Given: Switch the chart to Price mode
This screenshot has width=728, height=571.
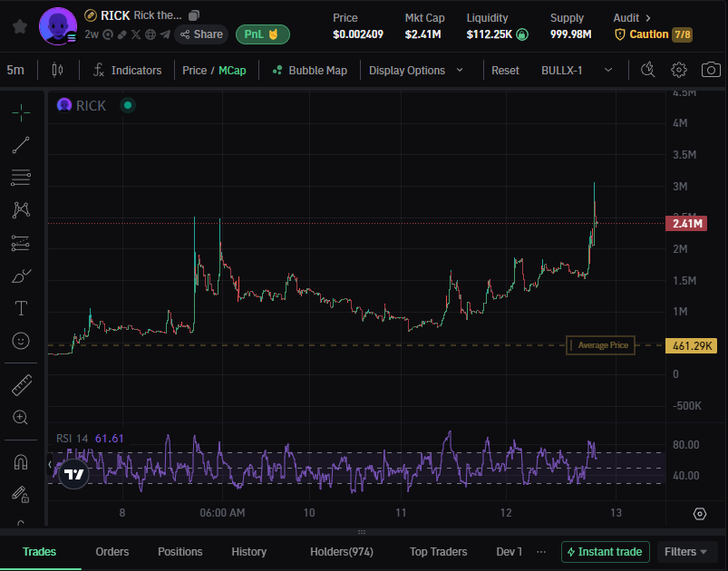Looking at the screenshot, I should (195, 71).
